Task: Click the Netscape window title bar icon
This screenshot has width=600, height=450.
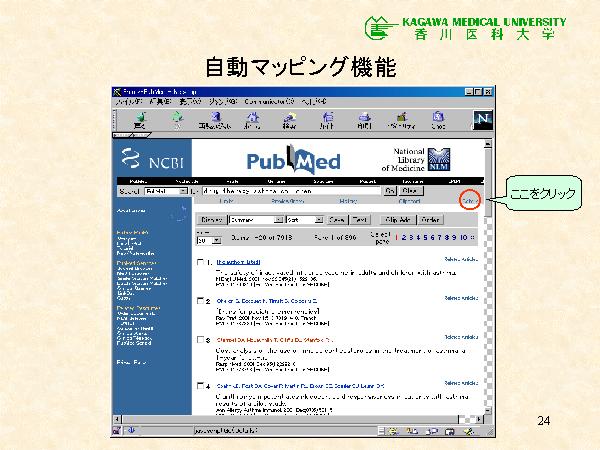Action: (x=117, y=92)
